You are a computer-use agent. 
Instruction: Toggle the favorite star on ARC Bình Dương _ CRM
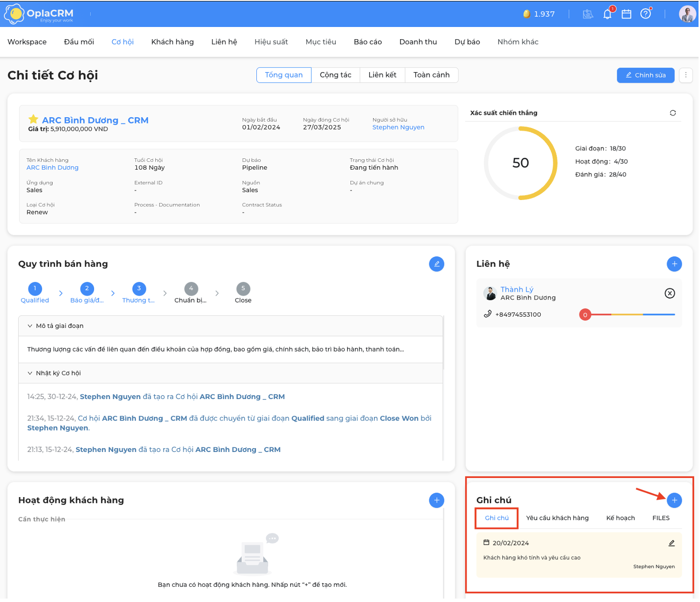click(33, 119)
